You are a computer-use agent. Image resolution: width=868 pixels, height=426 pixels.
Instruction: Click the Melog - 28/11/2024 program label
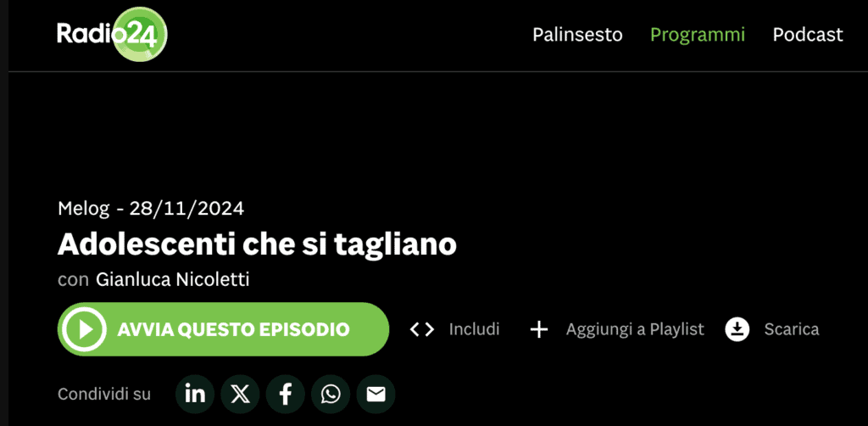coord(151,208)
